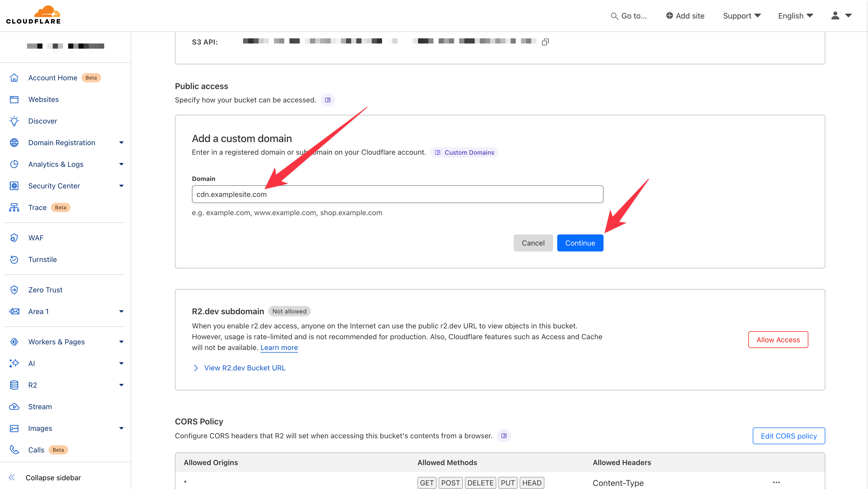Expand the Analytics & Logs submenu arrow

(x=121, y=164)
